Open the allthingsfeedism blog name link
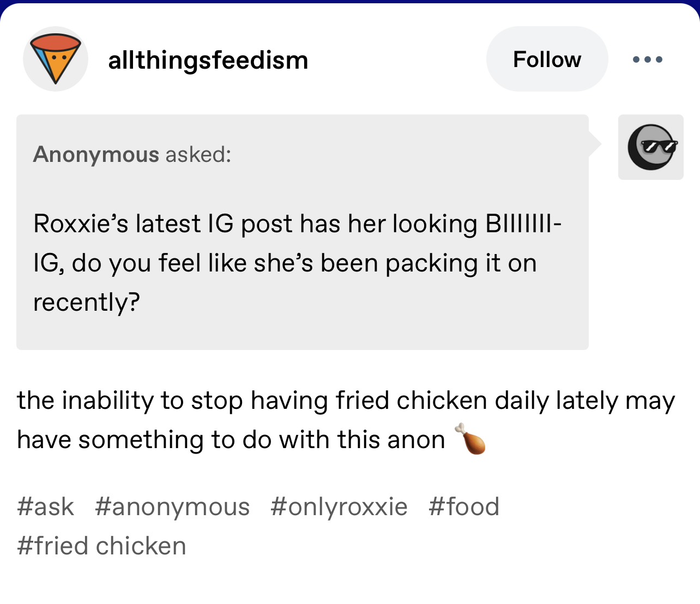Image resolution: width=700 pixels, height=604 pixels. [208, 60]
